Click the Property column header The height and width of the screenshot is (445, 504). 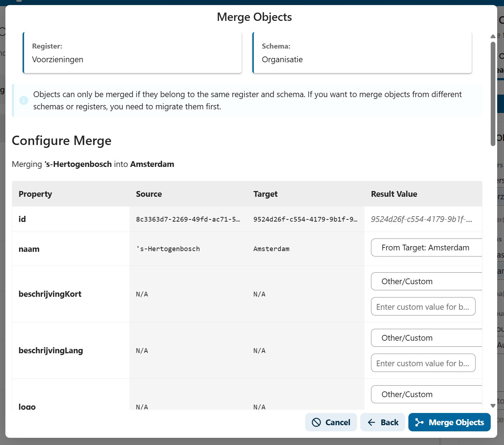click(35, 194)
